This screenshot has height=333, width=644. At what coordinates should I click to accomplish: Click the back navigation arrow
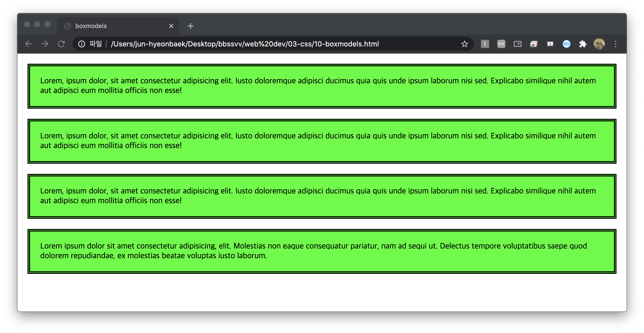point(29,44)
